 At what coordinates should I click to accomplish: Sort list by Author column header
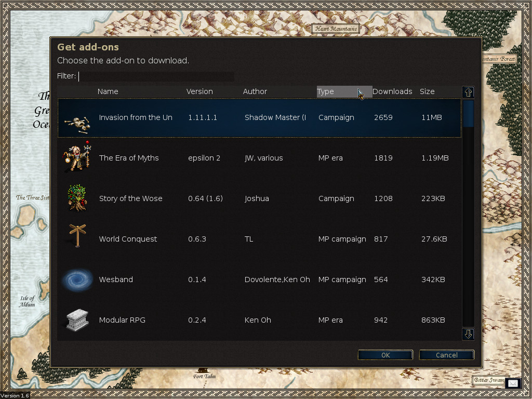(255, 91)
